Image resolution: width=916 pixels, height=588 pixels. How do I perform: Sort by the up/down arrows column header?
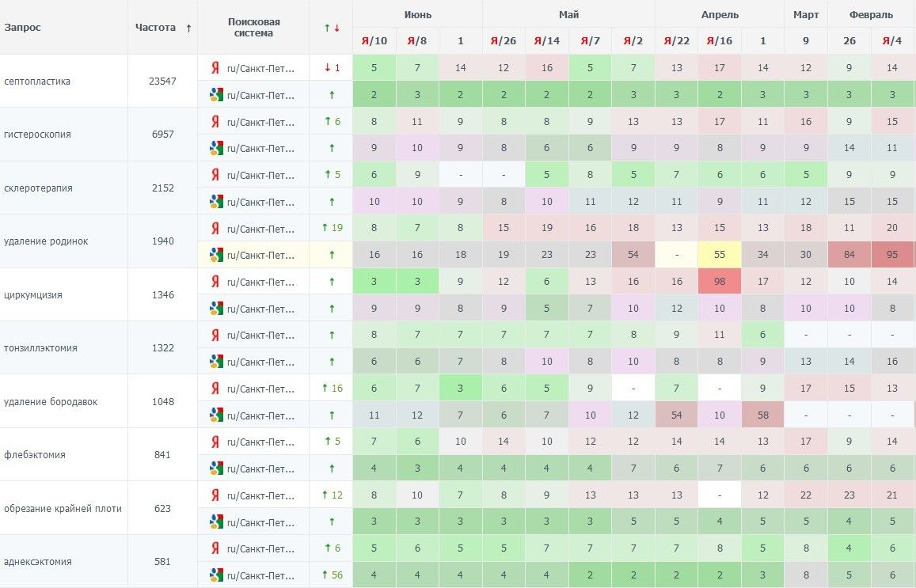[x=332, y=28]
